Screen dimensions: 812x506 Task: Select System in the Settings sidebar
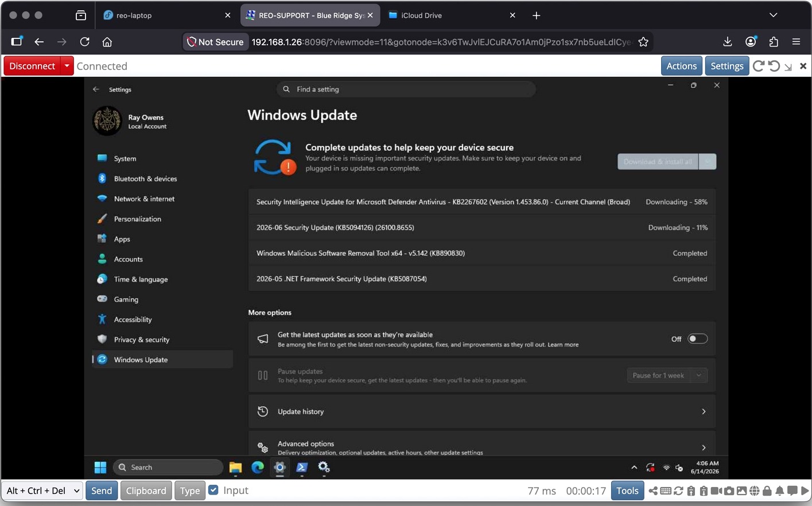pyautogui.click(x=162, y=158)
